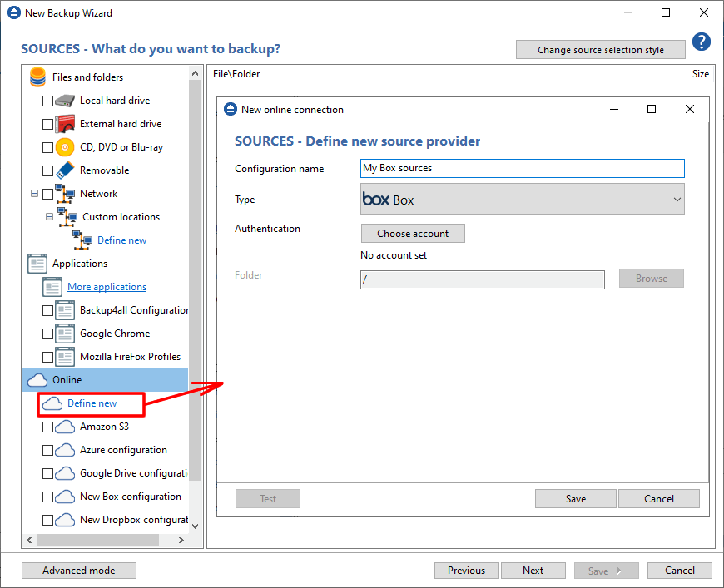
Task: Tick the Google Drive configuration checkbox
Action: (47, 473)
